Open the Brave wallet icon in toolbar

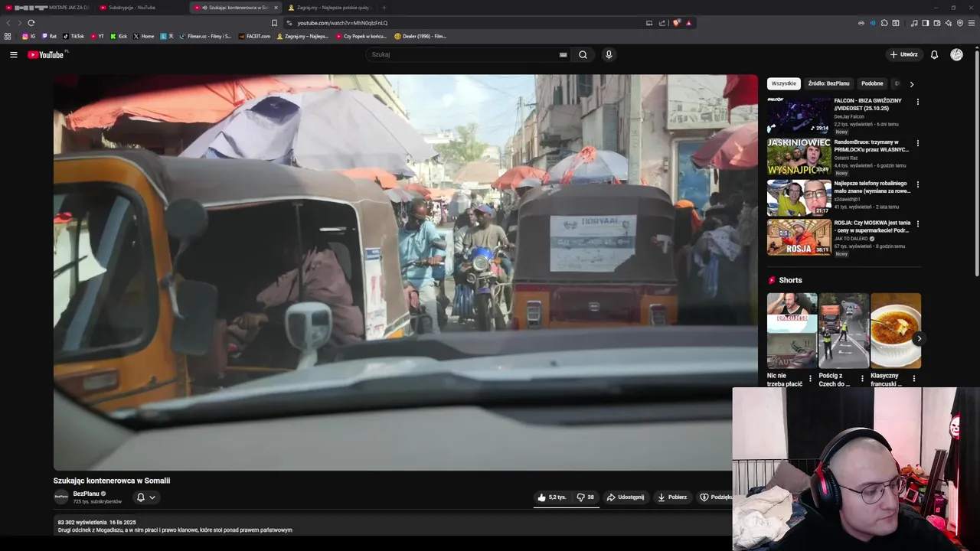point(937,23)
